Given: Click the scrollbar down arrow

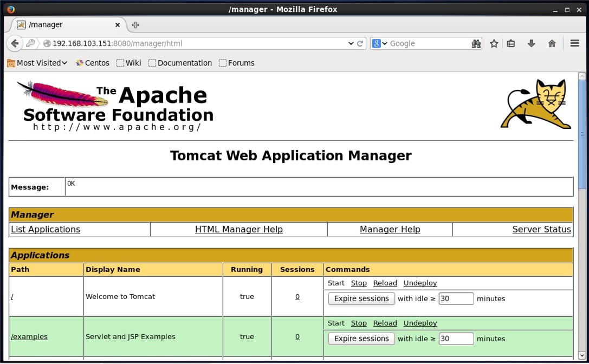Looking at the screenshot, I should (582, 355).
